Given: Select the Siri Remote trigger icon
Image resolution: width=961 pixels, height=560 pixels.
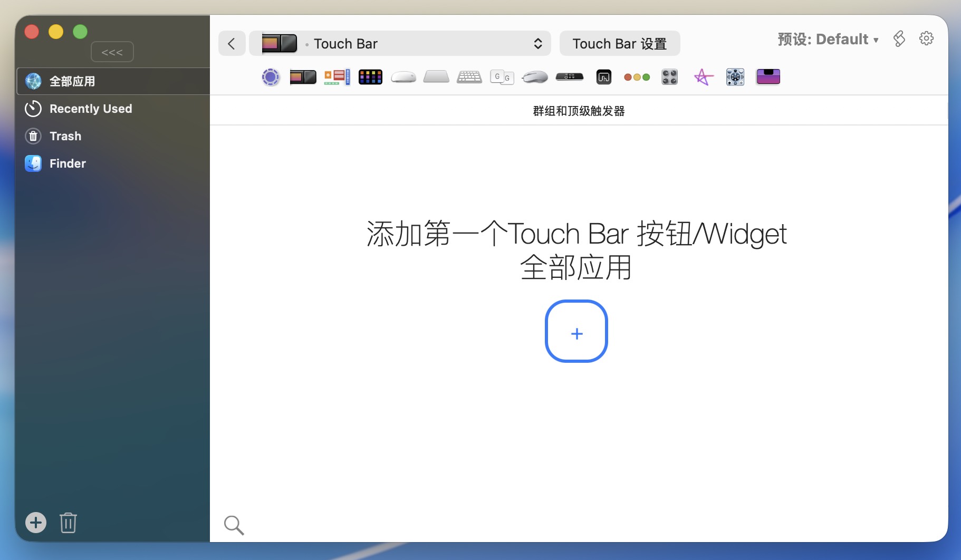Looking at the screenshot, I should point(569,77).
